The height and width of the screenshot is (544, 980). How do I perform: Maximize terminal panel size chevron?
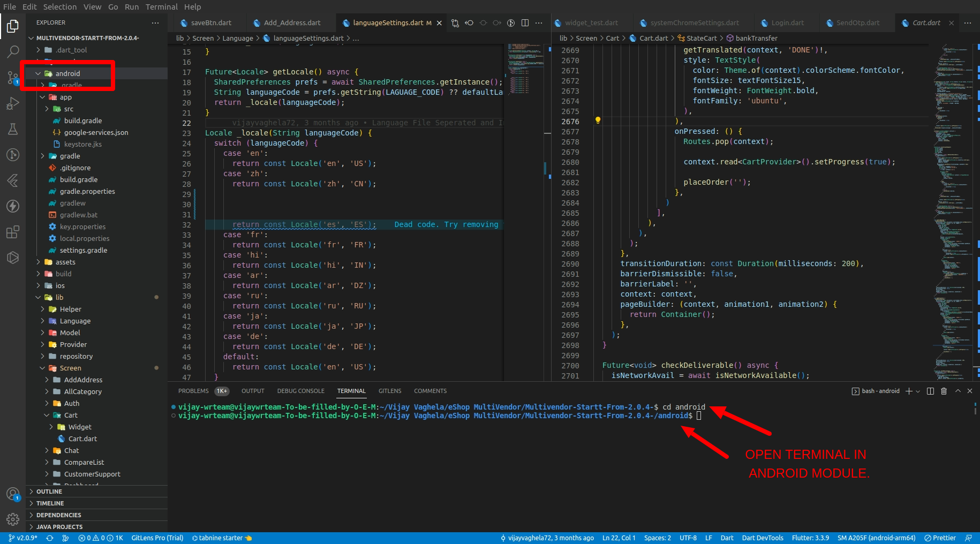coord(958,391)
